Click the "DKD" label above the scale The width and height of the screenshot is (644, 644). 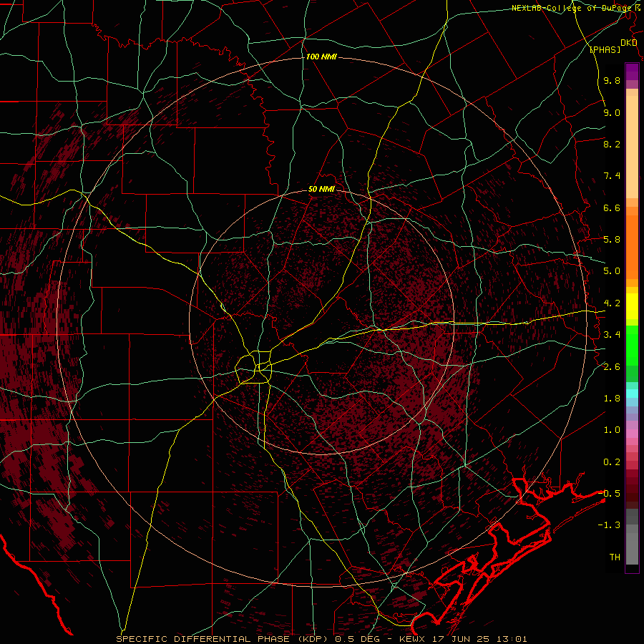pyautogui.click(x=629, y=43)
